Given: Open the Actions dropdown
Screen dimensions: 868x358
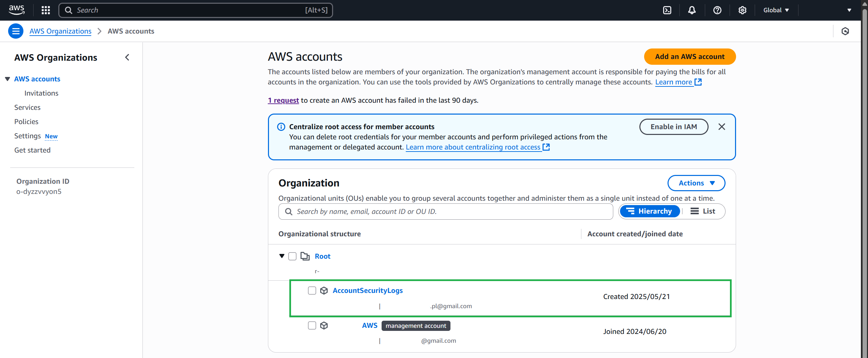Looking at the screenshot, I should [696, 183].
